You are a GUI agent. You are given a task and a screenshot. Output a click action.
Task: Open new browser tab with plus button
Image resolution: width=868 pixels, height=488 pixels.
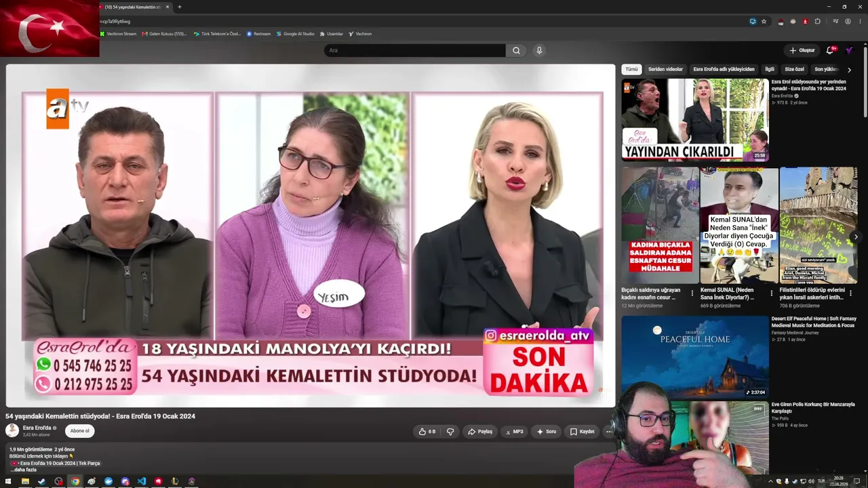pyautogui.click(x=180, y=7)
